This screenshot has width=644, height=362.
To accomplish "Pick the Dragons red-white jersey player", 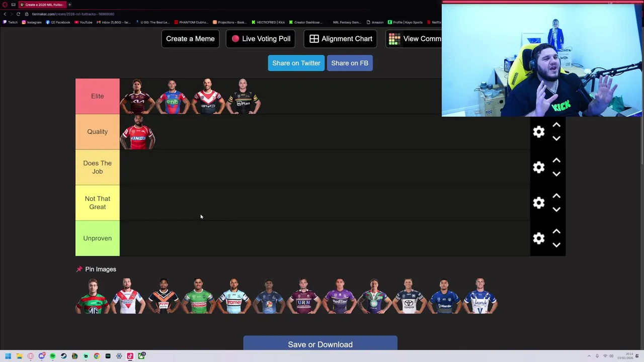I will tap(128, 296).
